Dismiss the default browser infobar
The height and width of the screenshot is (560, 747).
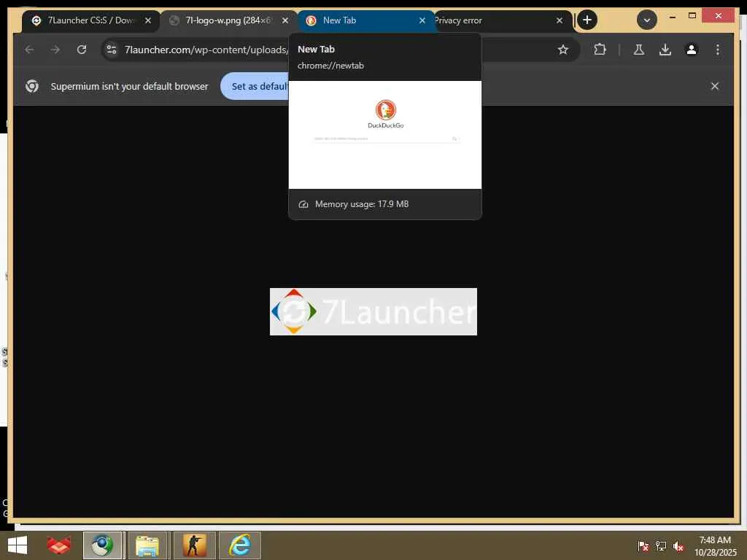(715, 86)
